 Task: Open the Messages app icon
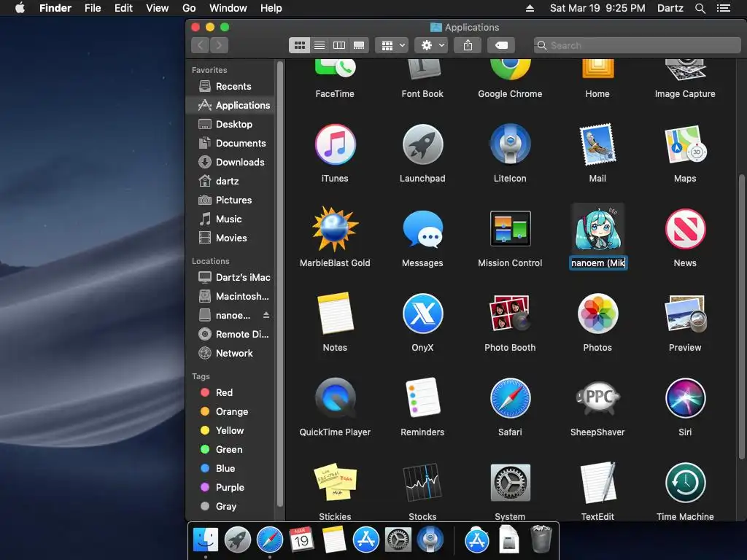[422, 229]
